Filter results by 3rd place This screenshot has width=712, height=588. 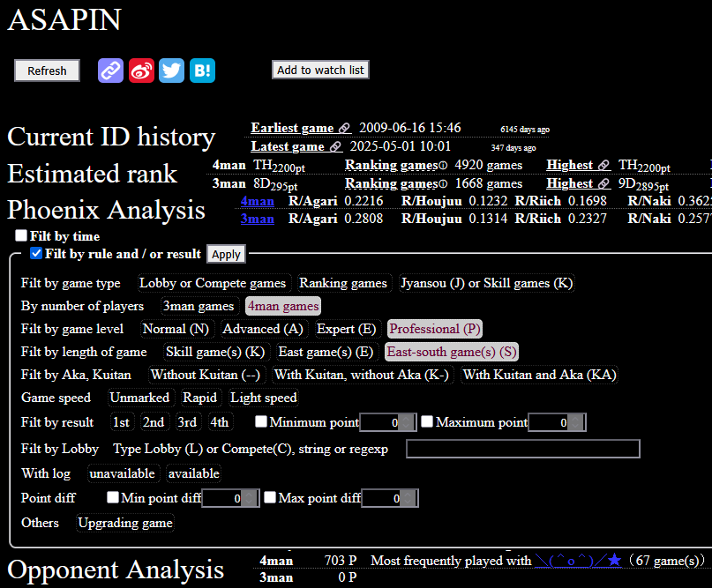tap(187, 422)
